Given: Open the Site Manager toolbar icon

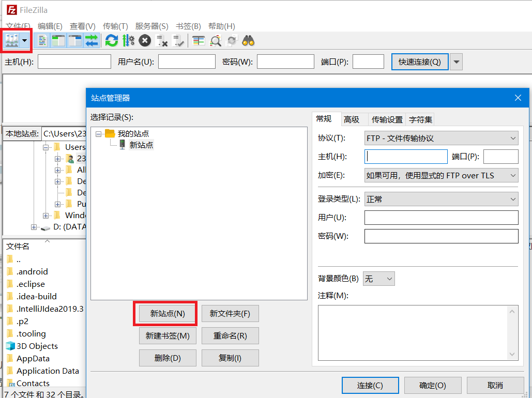Looking at the screenshot, I should [x=11, y=41].
